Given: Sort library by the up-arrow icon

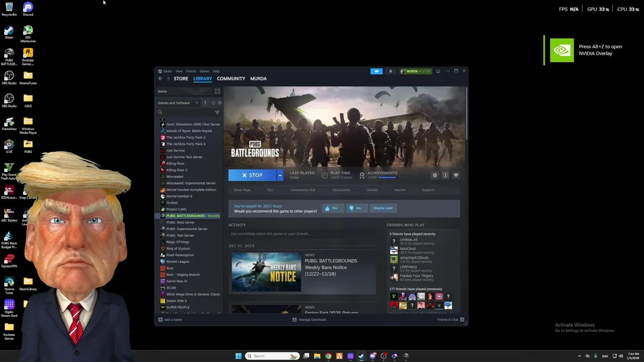Looking at the screenshot, I should 205,103.
